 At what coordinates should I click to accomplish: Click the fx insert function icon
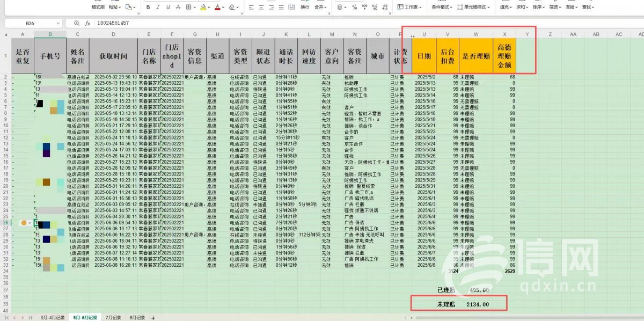click(x=87, y=24)
